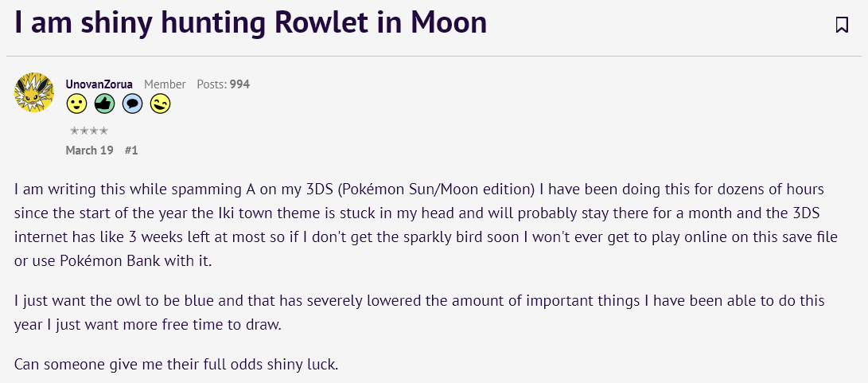Open the UnovanZorua username link
The image size is (868, 383).
click(x=99, y=84)
